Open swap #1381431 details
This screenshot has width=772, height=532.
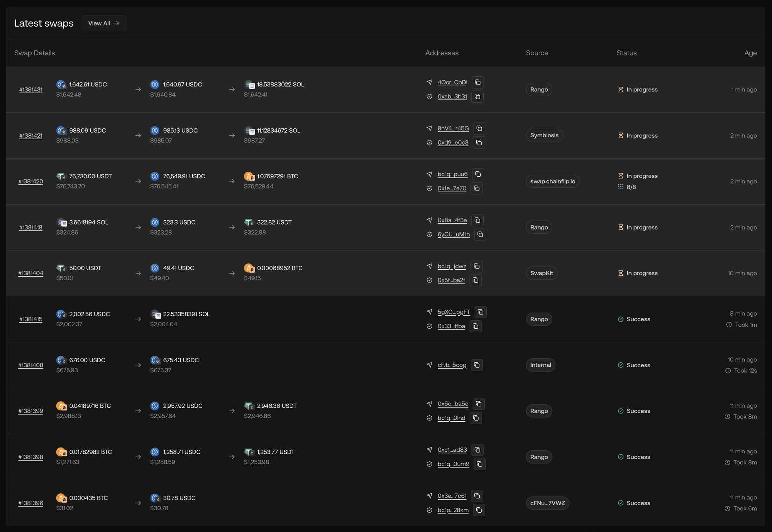click(x=31, y=90)
